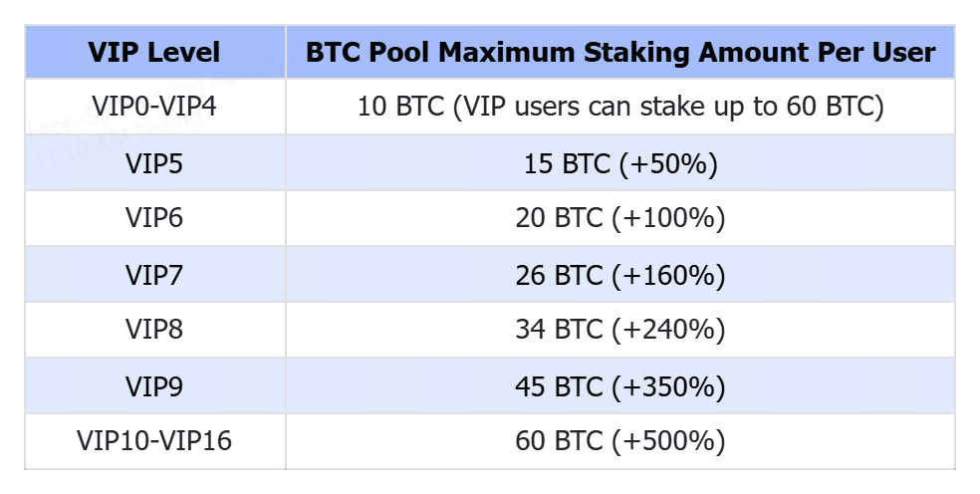Viewport: 980px width, 494px height.
Task: Click the VIP7 level cell
Action: (154, 274)
